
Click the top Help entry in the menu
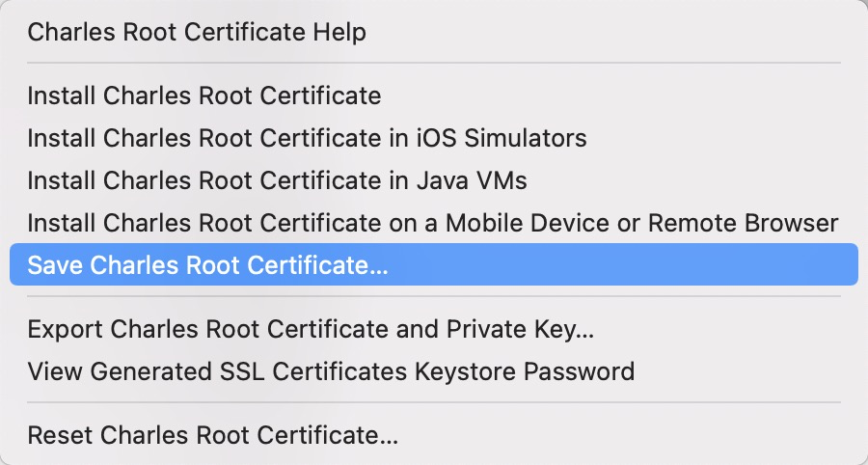(197, 33)
